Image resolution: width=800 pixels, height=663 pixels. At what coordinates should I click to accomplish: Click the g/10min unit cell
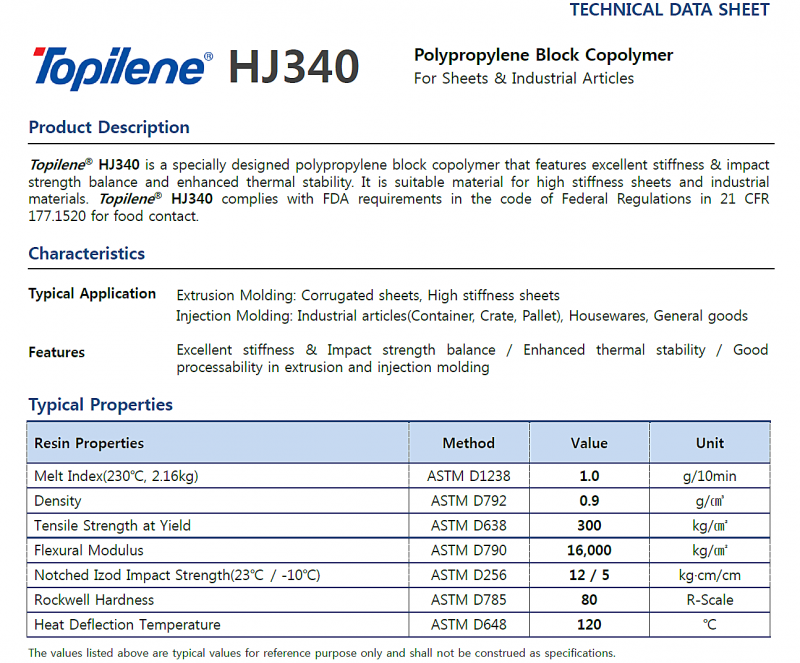[x=710, y=477]
